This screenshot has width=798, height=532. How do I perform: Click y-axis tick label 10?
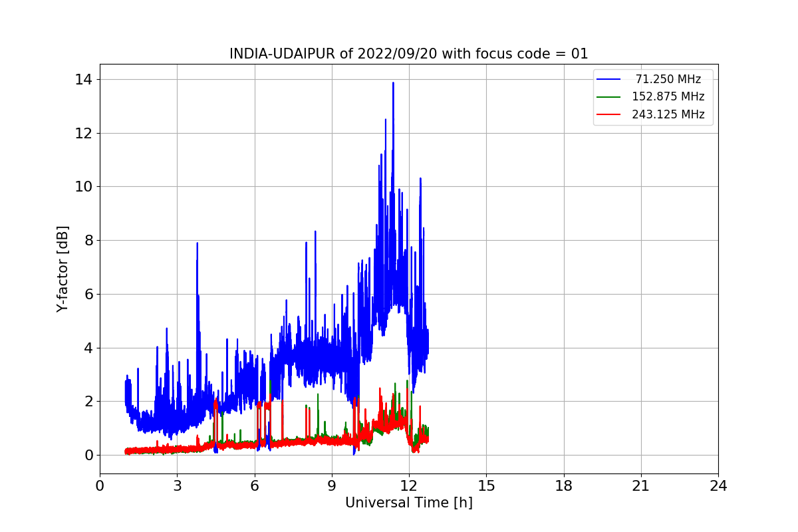click(84, 187)
